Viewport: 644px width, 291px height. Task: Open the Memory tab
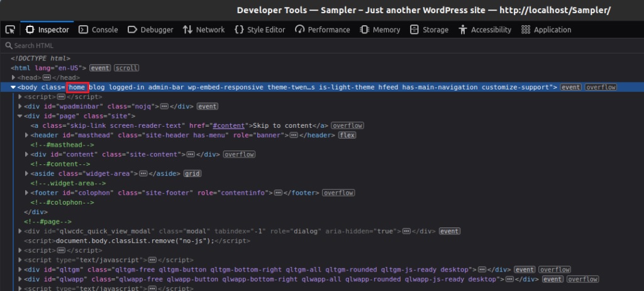coord(380,30)
